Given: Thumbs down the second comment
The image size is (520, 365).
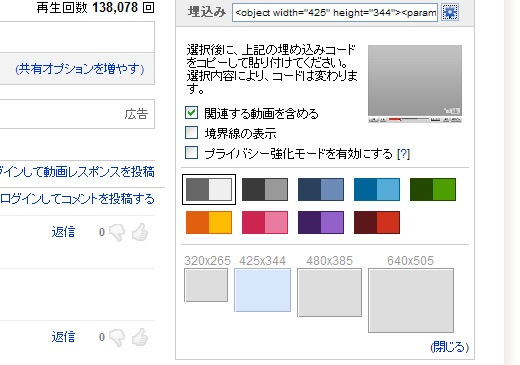Looking at the screenshot, I should pos(117,337).
